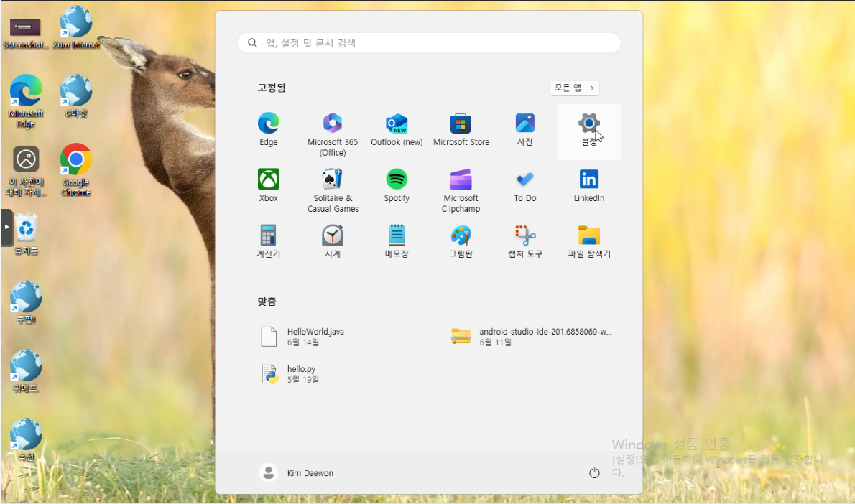
Task: Select Screenshot desktop shortcut
Action: click(x=25, y=33)
